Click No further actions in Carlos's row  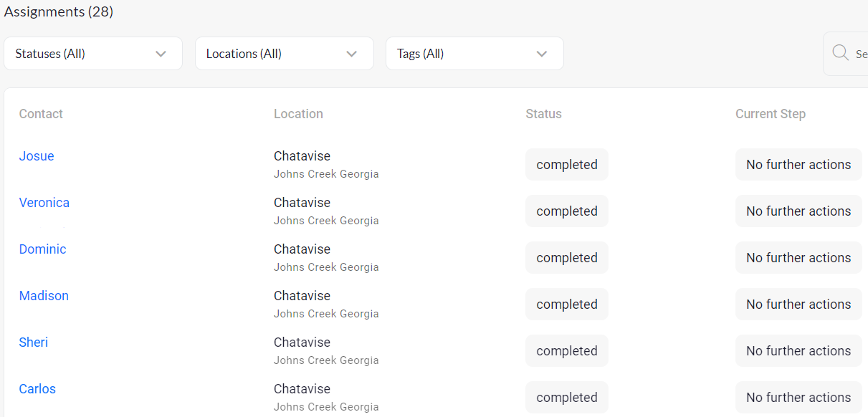coord(798,398)
